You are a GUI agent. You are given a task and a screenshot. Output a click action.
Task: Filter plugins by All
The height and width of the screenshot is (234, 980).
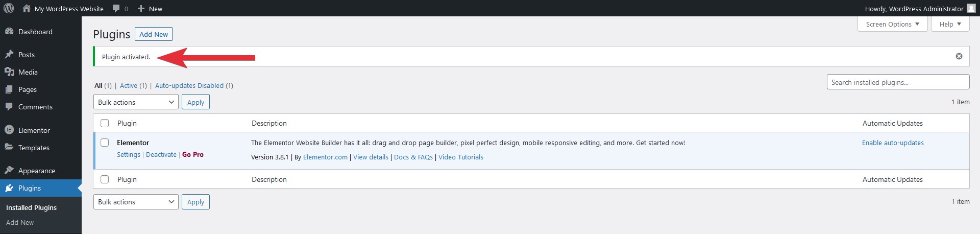tap(99, 85)
